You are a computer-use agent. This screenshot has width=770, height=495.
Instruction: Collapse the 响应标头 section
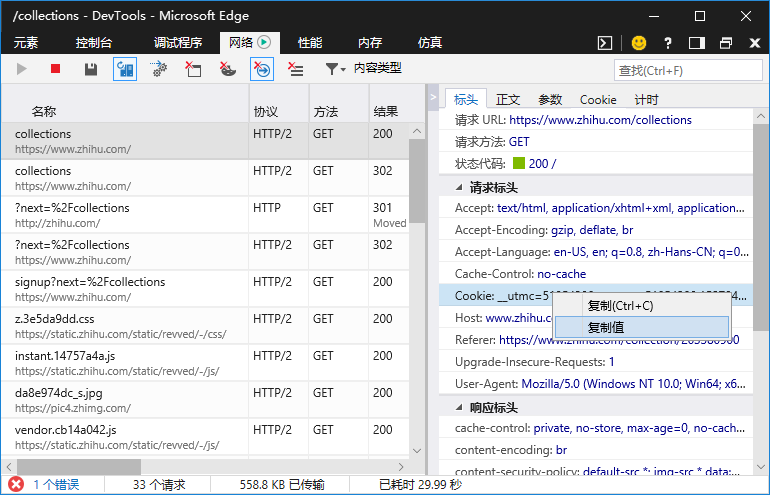(x=459, y=407)
